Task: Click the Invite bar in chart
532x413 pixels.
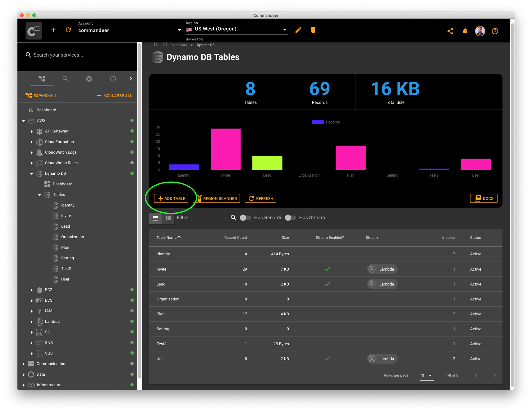Action: click(226, 149)
